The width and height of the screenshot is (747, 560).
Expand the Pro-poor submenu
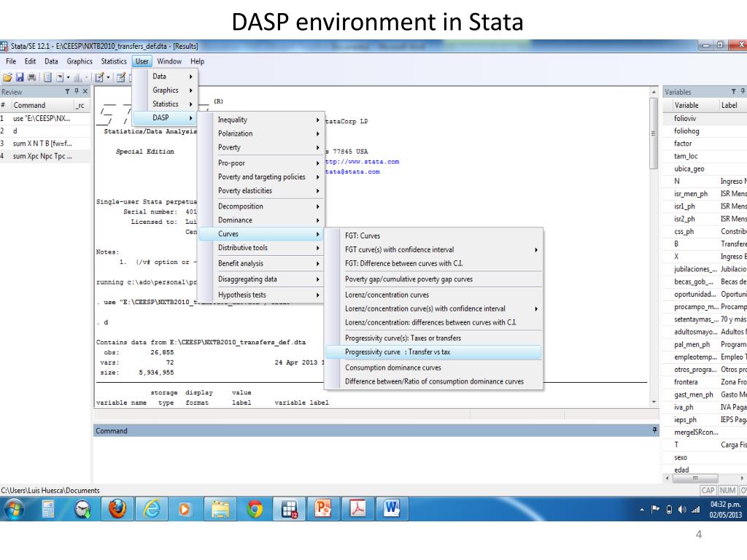261,163
